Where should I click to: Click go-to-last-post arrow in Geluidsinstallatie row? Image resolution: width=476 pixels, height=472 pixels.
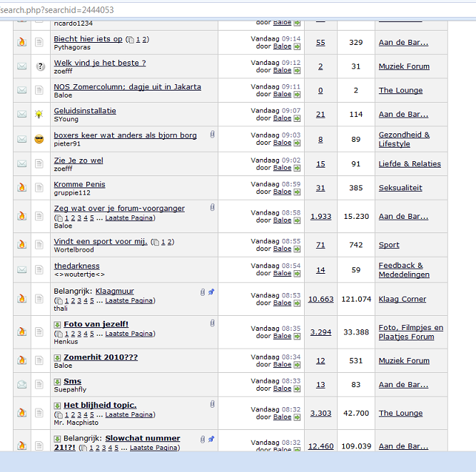(x=297, y=118)
